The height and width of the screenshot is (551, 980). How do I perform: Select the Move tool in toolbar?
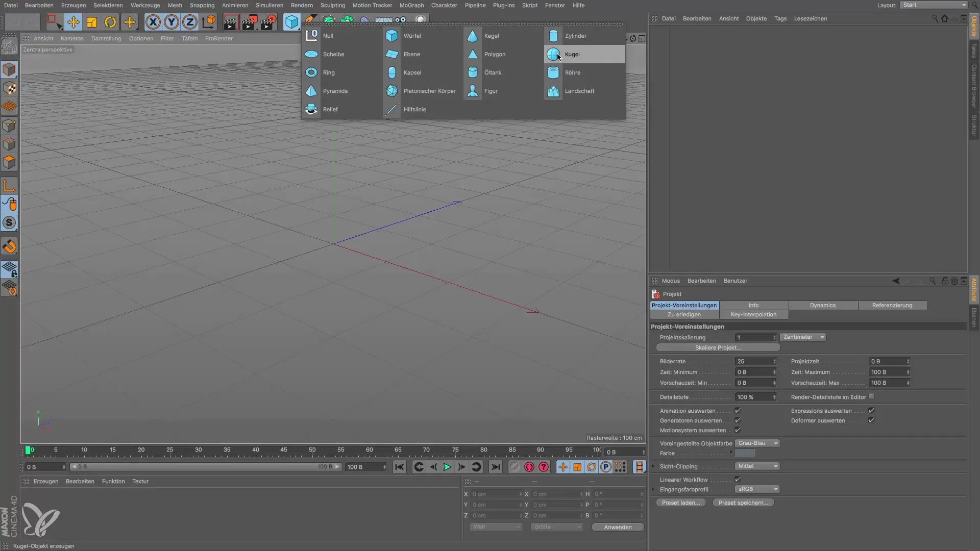[x=73, y=22]
